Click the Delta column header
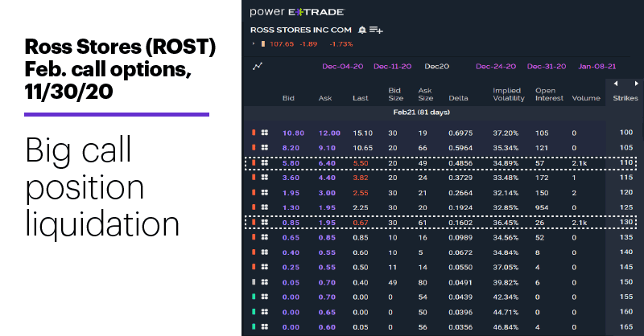 tap(458, 98)
